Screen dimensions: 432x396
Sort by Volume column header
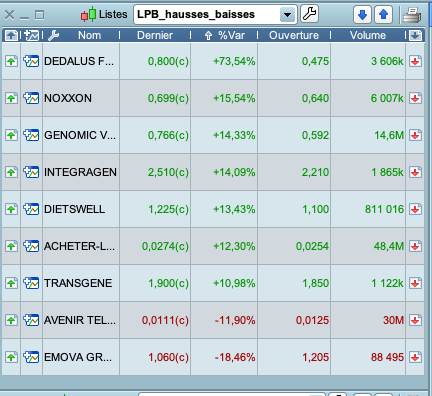coord(368,35)
